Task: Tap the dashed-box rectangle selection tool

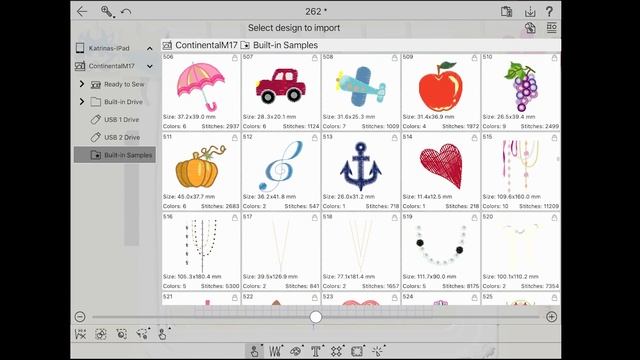Action: [121, 334]
